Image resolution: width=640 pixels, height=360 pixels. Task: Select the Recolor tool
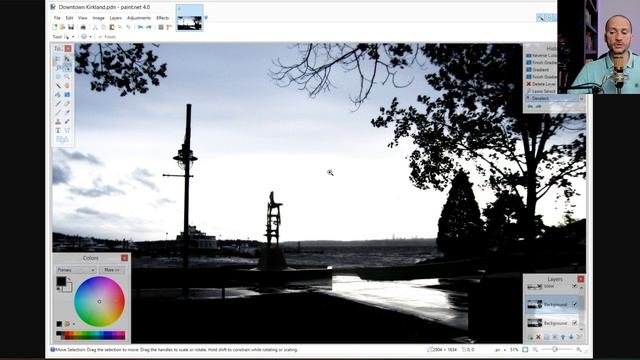point(67,122)
